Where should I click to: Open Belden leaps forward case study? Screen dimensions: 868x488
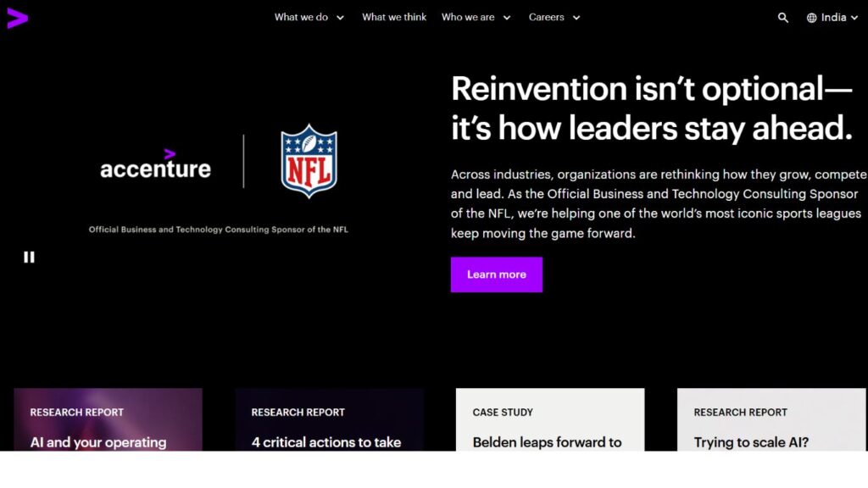click(550, 419)
